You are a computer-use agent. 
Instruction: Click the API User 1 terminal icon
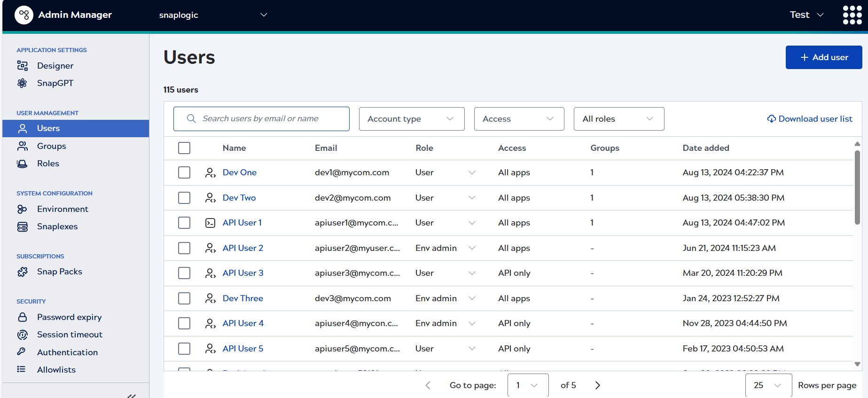[210, 223]
